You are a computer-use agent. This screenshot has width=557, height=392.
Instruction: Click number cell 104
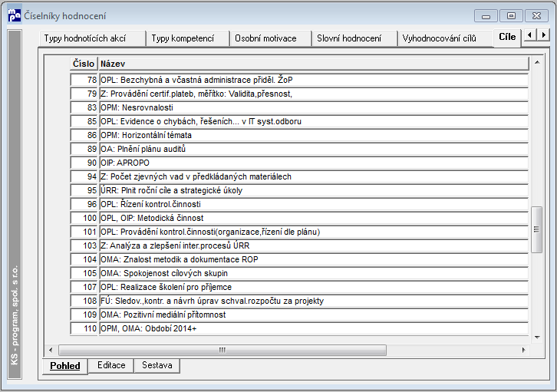84,259
